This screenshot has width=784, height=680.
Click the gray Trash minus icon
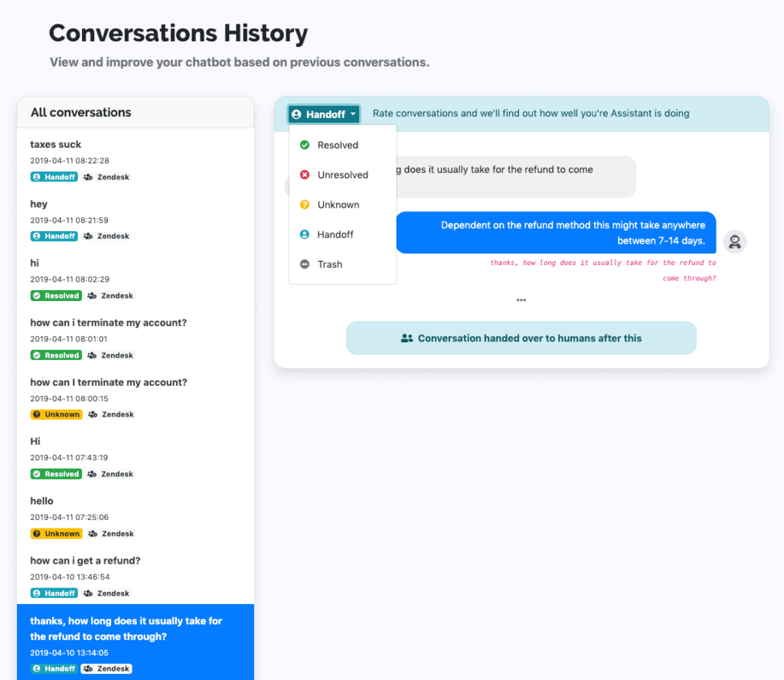[x=304, y=264]
